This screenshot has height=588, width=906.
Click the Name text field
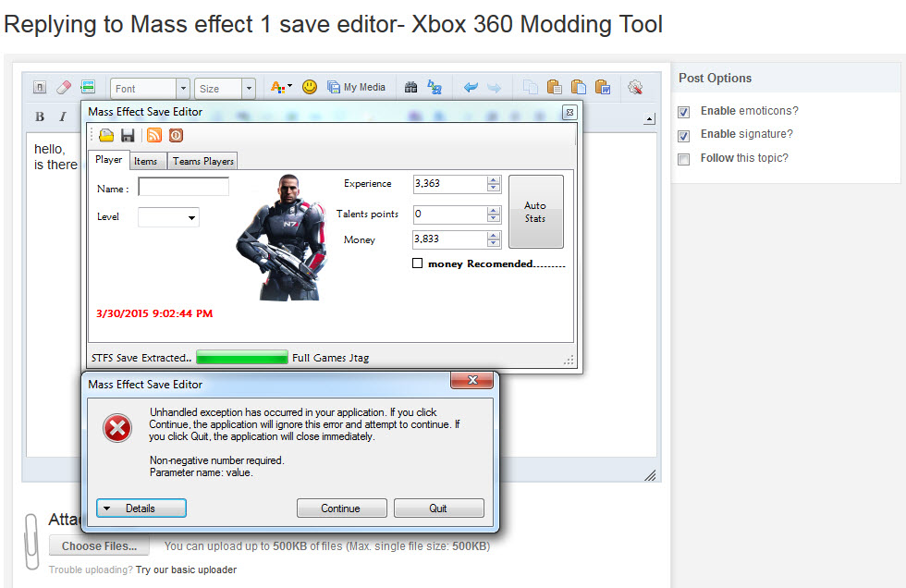[x=183, y=188]
